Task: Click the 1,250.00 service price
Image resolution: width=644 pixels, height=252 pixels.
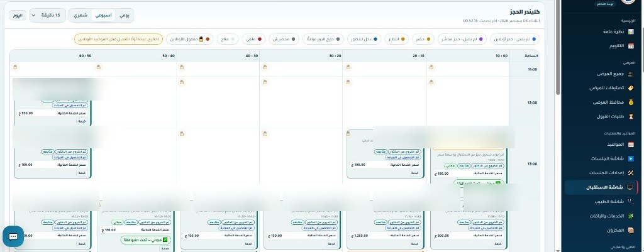Action: pyautogui.click(x=360, y=236)
